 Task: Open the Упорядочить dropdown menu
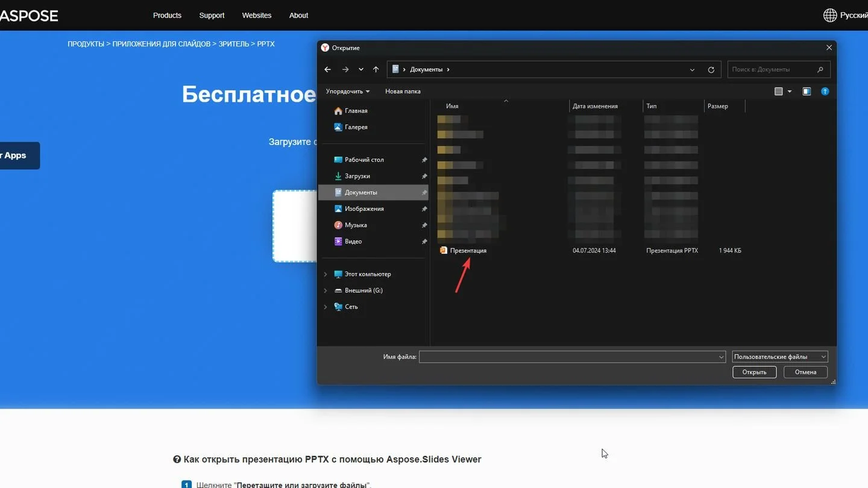(x=348, y=92)
